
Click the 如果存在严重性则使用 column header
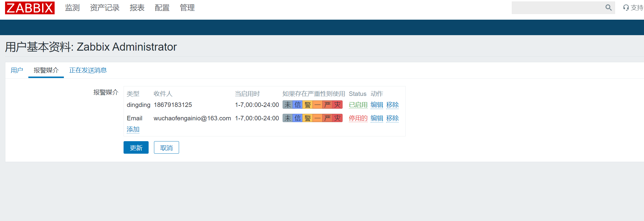click(314, 94)
